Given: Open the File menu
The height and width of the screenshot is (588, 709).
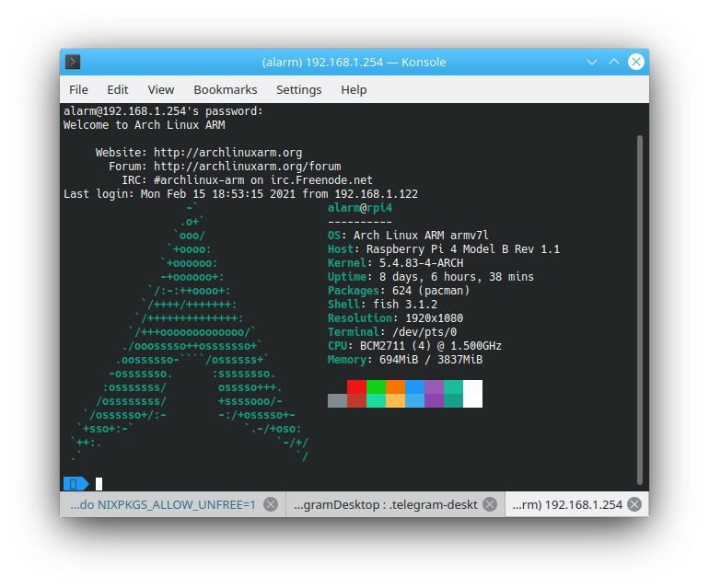Looking at the screenshot, I should 78,89.
